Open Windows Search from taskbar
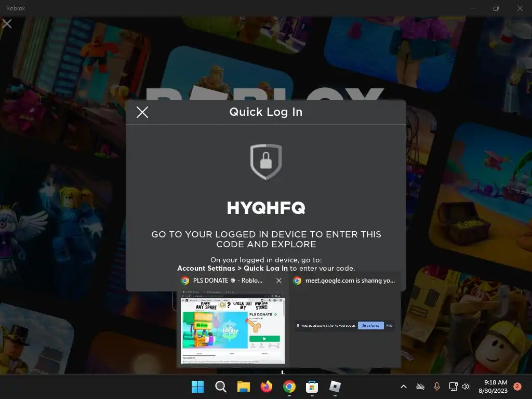Viewport: 532px width, 399px height. click(220, 387)
